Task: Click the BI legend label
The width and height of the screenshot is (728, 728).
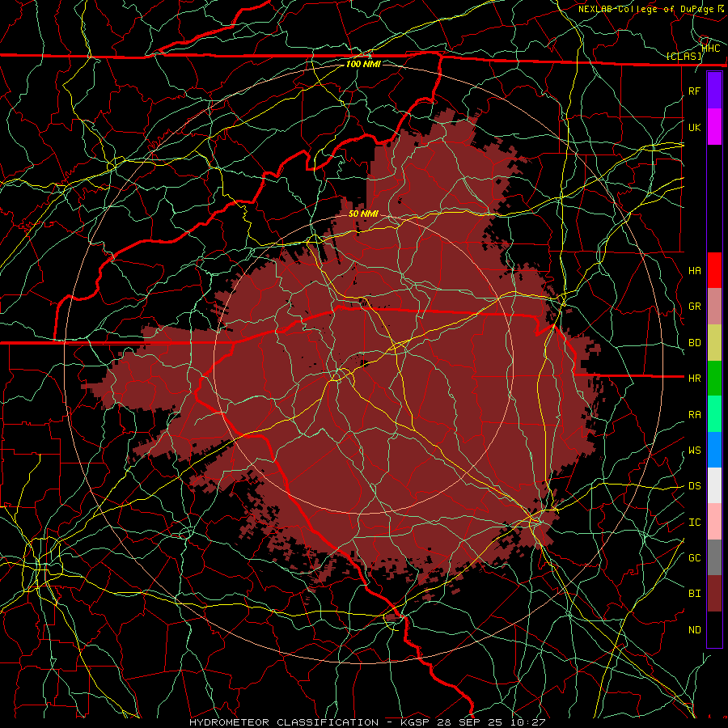Action: 695,594
